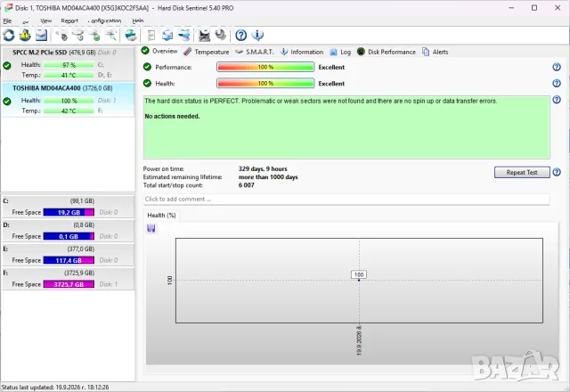Click the SPCC SSD 97 % health bar
This screenshot has height=392, width=570.
(69, 65)
